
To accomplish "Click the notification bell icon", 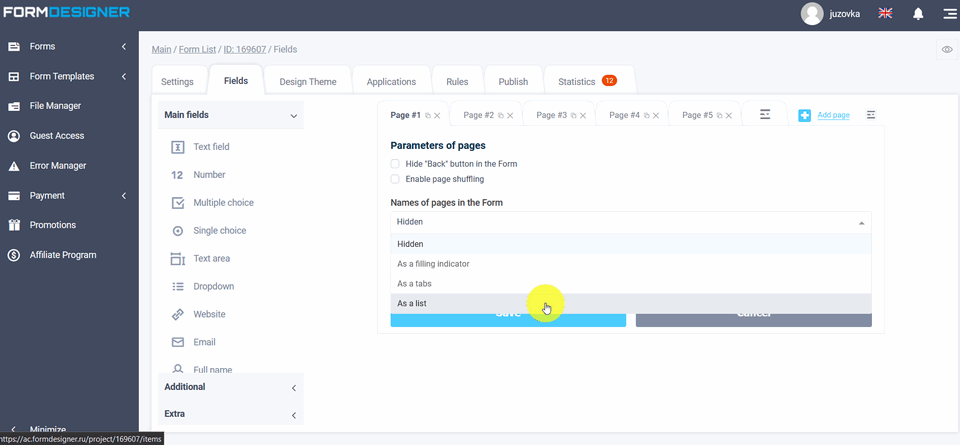I will (918, 13).
